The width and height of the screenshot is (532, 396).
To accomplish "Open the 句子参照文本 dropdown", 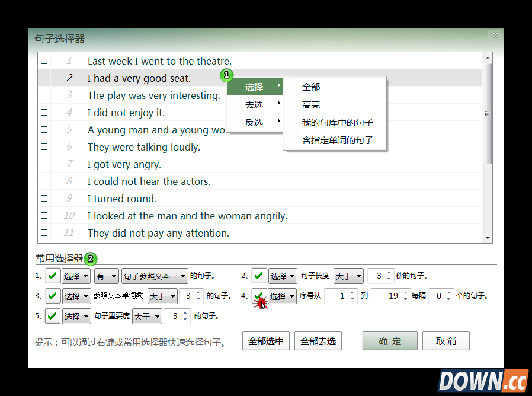I will point(155,276).
